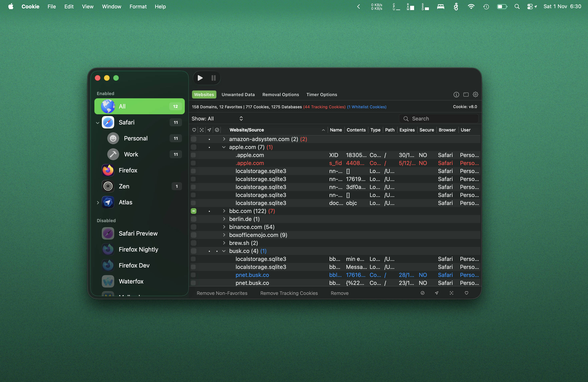Expand the Atlas browser profiles
Viewport: 588px width, 382px height.
98,203
